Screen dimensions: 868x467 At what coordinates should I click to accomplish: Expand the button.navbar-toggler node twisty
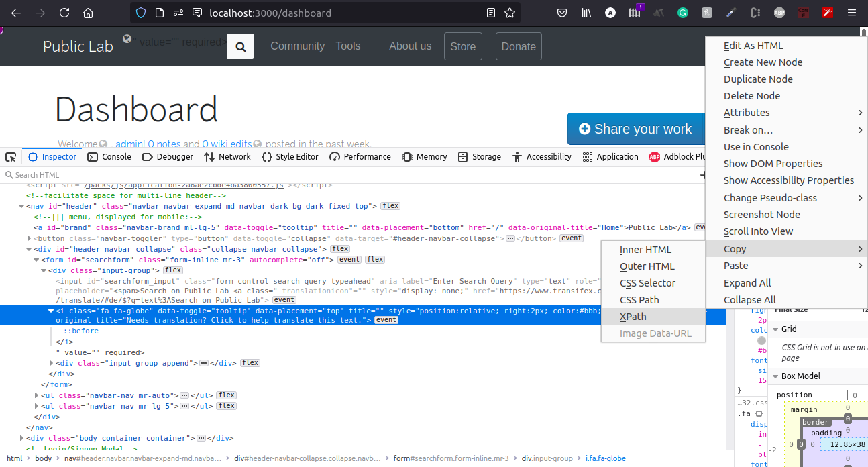tap(29, 238)
